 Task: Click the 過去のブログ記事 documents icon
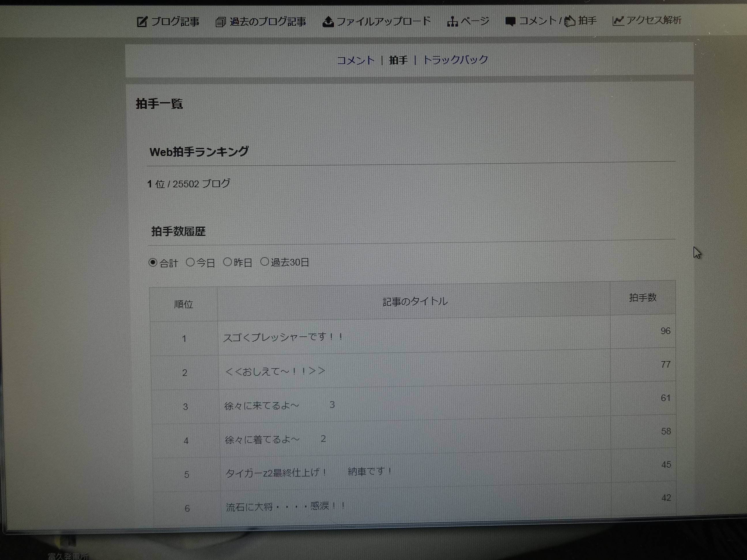tap(220, 22)
